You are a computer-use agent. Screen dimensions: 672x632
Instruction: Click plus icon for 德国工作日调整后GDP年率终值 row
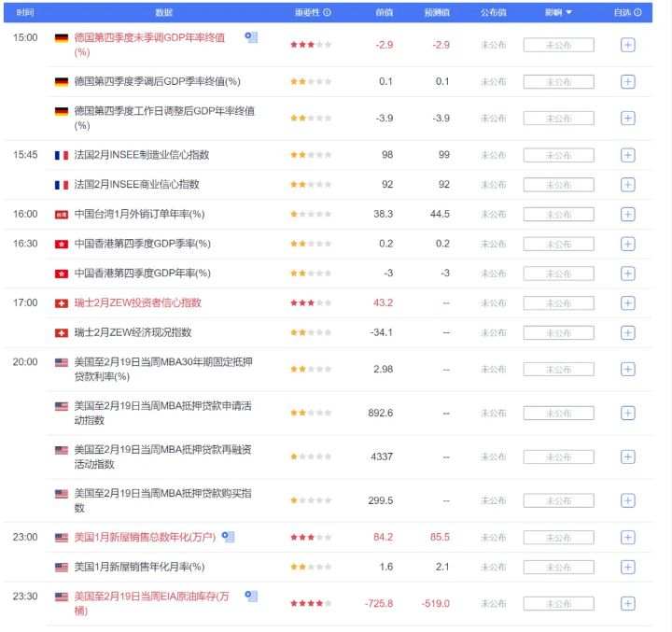(x=627, y=119)
